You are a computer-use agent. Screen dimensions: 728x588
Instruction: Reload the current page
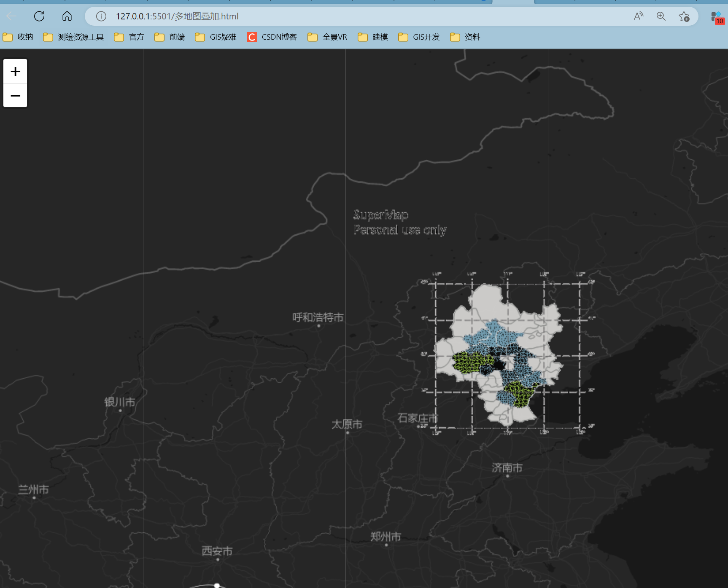coord(39,16)
